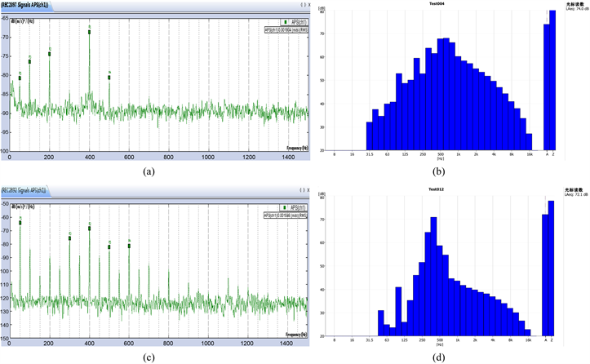Click the Z-weighted bar in Test012 chart
The image size is (590, 364).
click(552, 269)
